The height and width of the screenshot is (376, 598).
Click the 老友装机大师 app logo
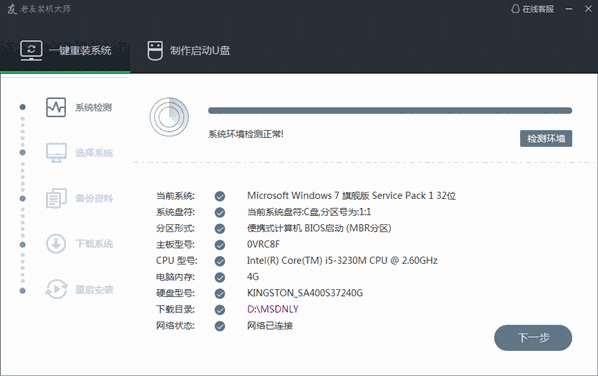pos(12,9)
